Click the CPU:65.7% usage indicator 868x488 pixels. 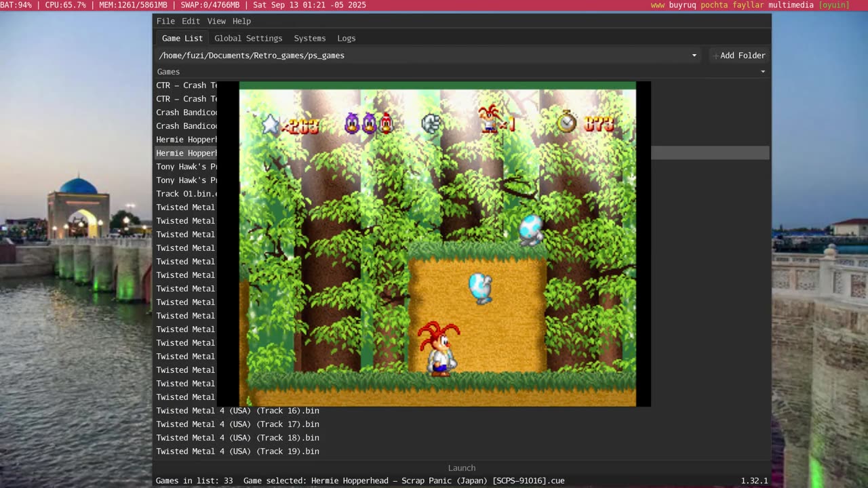point(66,5)
